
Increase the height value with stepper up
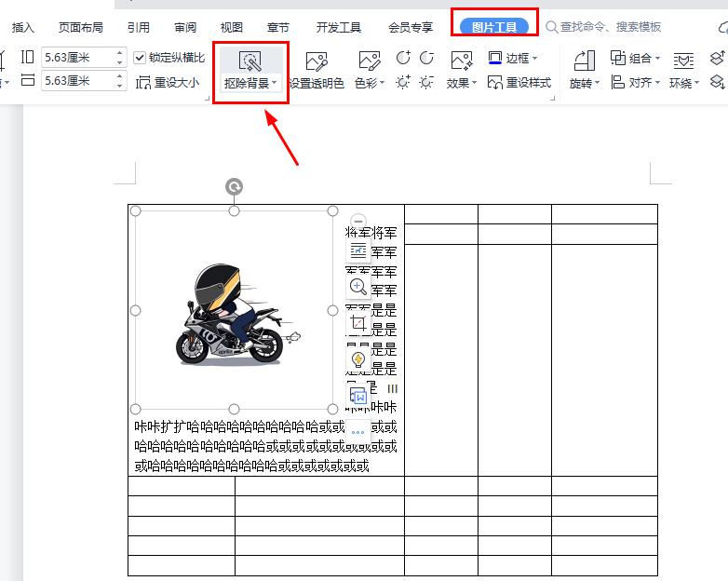(120, 52)
